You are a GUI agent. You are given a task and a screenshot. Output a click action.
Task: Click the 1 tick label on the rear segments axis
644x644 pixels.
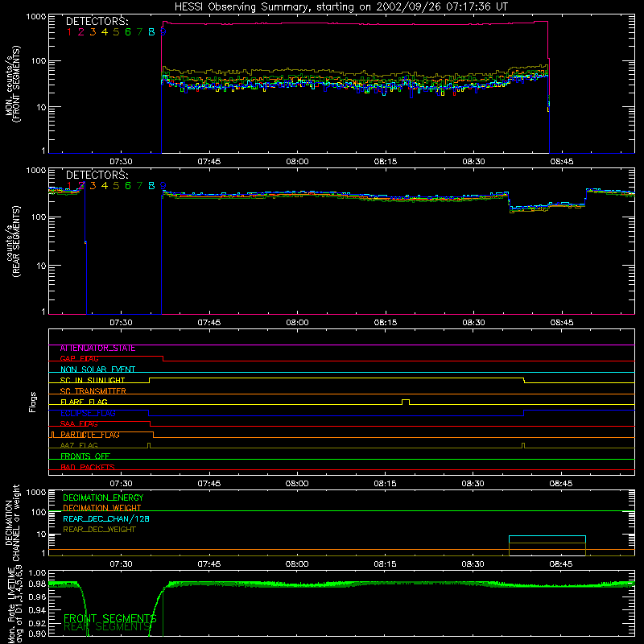point(43,312)
